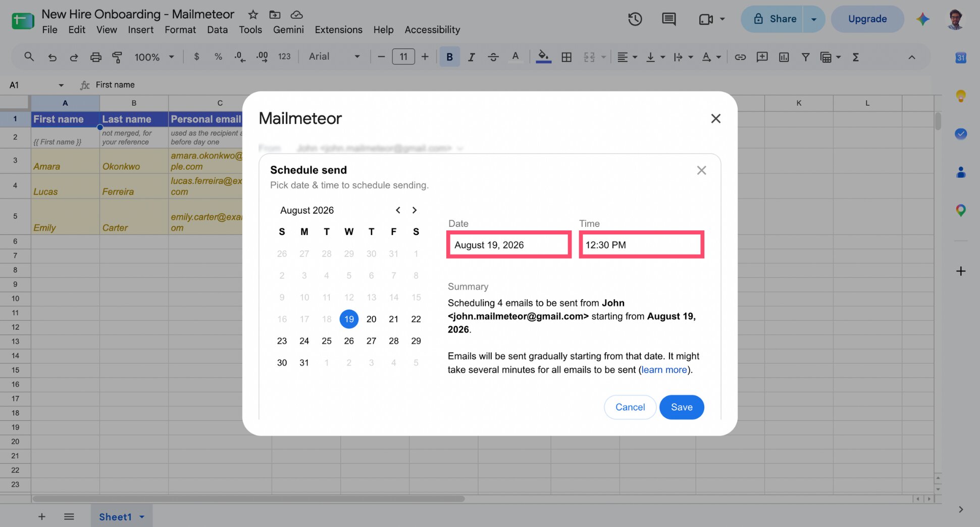Open Sheet1 tab options arrow
980x527 pixels.
click(x=142, y=517)
